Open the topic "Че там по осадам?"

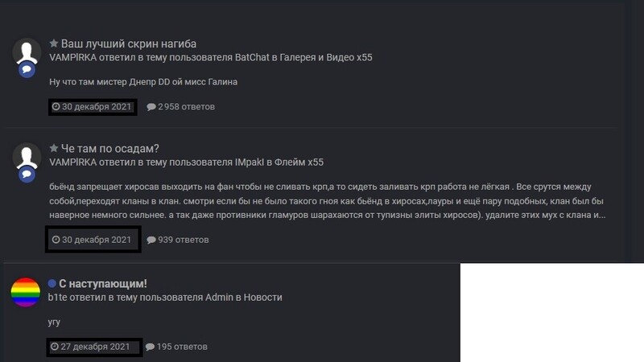(x=109, y=148)
